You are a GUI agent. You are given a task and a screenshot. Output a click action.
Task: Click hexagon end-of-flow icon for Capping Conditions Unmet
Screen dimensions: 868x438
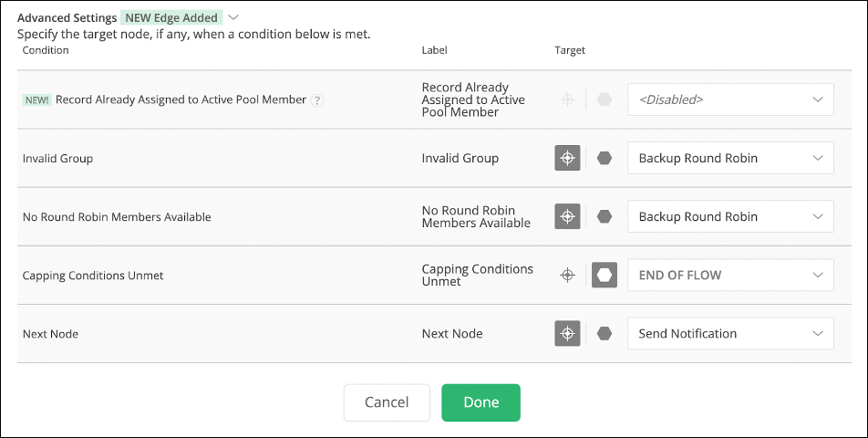(604, 275)
